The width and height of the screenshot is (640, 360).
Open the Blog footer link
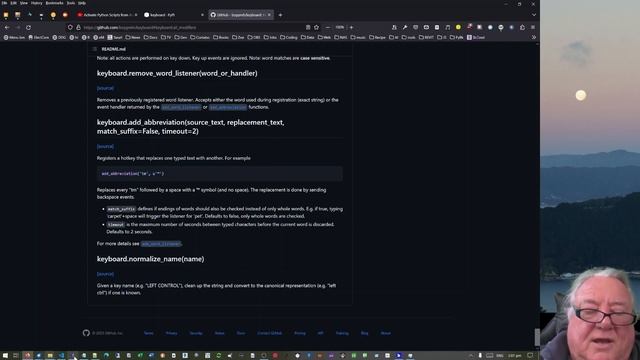(364, 333)
